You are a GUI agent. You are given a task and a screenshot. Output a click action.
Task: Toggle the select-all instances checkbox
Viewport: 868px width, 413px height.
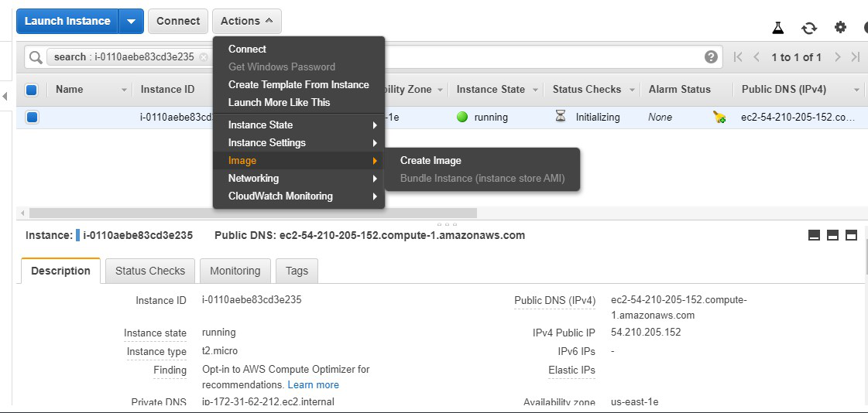(32, 90)
